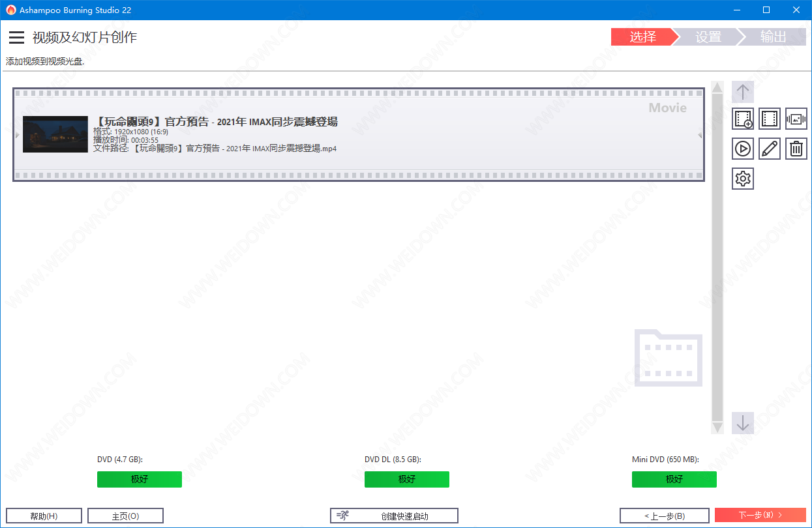This screenshot has width=812, height=528.
Task: Click the 极好 bar under DVD (4.7 GB)
Action: 140,479
